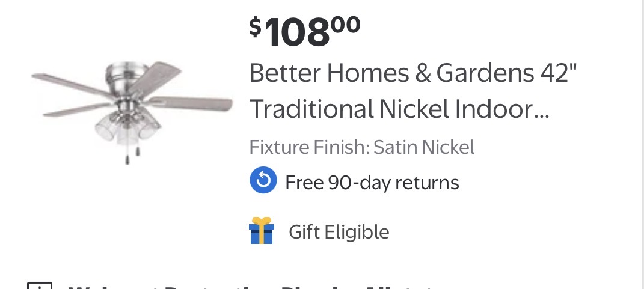Click the 'Gift Eligible' label
The height and width of the screenshot is (289, 644).
click(339, 231)
